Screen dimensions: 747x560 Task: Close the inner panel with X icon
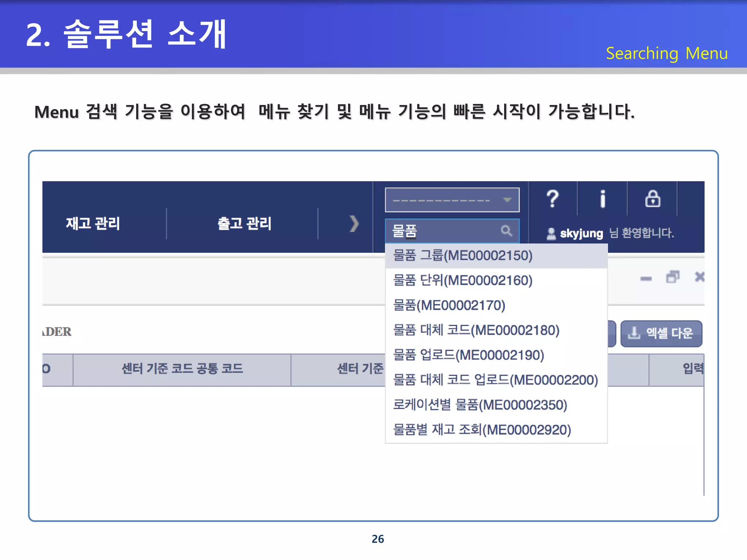[x=700, y=277]
